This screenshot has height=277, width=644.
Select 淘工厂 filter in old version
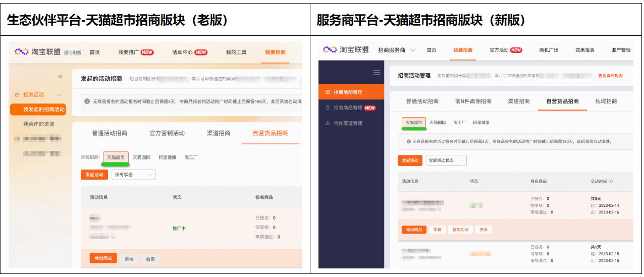pos(191,157)
